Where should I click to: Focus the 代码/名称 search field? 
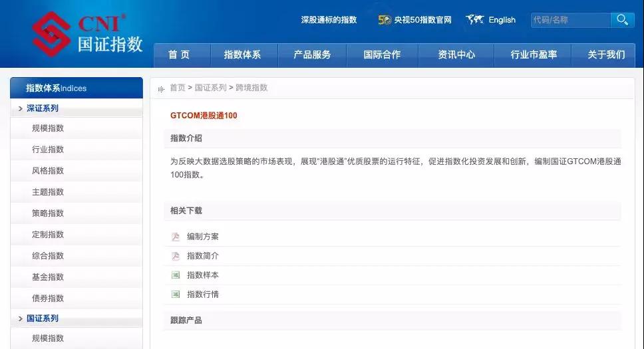click(569, 20)
